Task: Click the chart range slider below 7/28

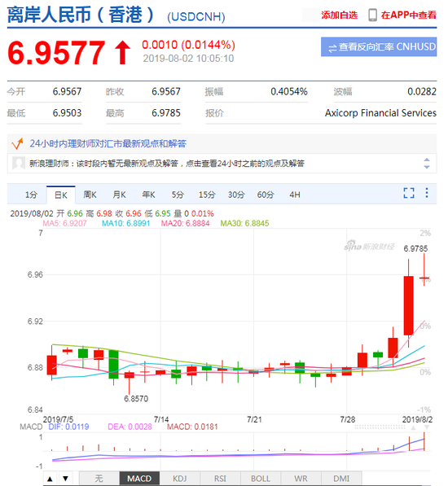Action: pyautogui.click(x=380, y=427)
